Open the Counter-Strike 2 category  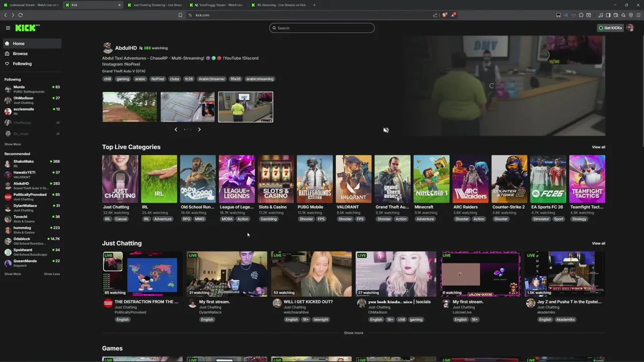(509, 179)
